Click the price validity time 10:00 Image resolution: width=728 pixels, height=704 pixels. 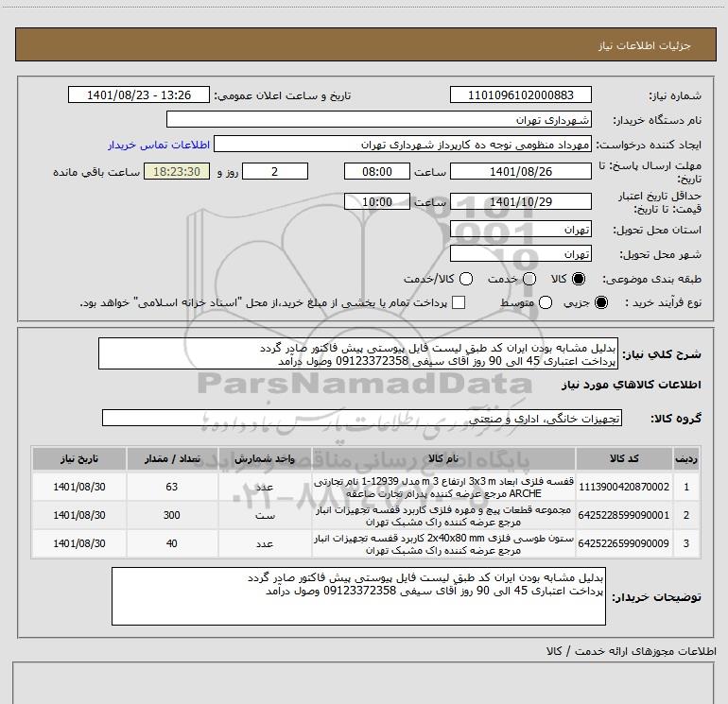377,201
